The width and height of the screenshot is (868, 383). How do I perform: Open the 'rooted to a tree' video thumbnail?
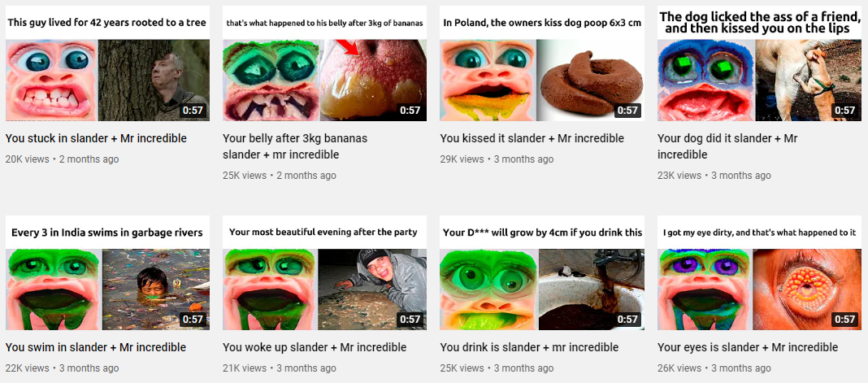click(107, 63)
